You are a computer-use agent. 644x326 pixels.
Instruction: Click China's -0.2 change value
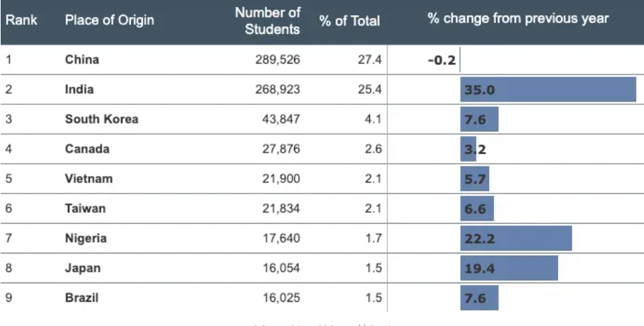click(441, 60)
